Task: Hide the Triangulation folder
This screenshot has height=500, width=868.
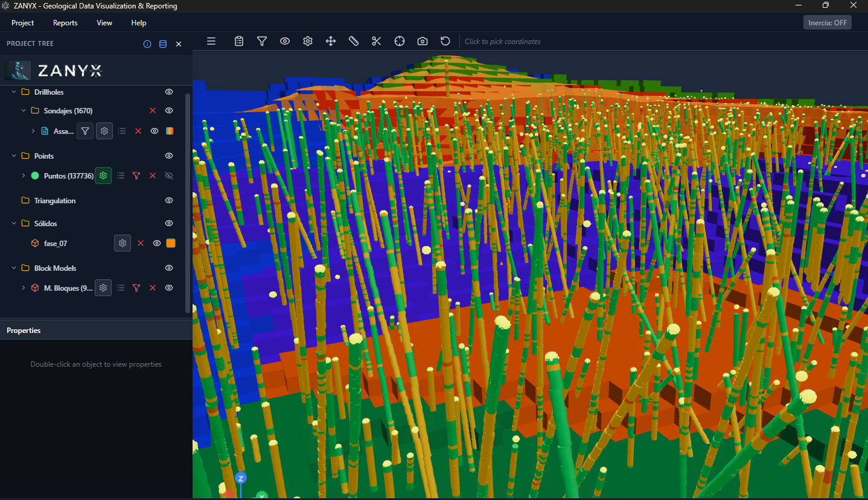Action: click(x=168, y=200)
